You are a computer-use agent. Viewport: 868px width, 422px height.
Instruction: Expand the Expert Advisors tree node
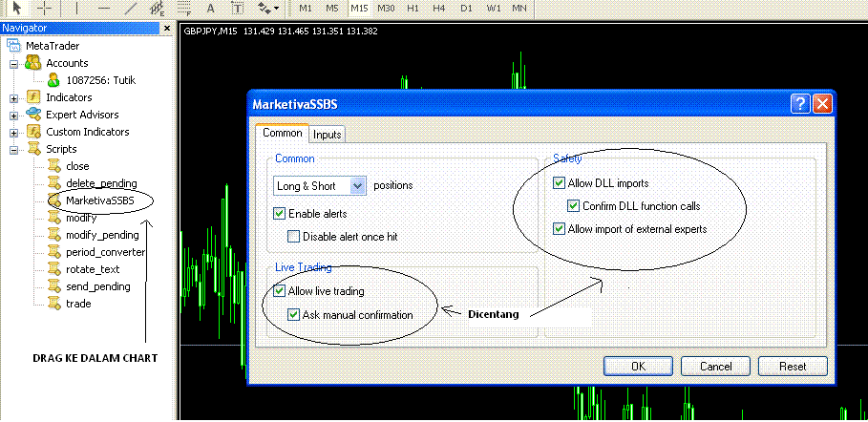[x=14, y=115]
